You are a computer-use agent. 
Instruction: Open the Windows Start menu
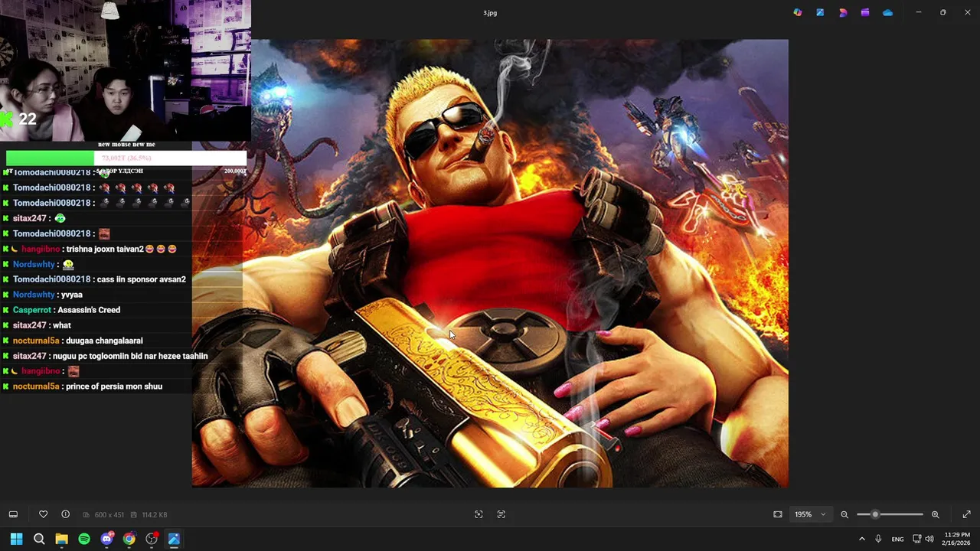(x=16, y=539)
